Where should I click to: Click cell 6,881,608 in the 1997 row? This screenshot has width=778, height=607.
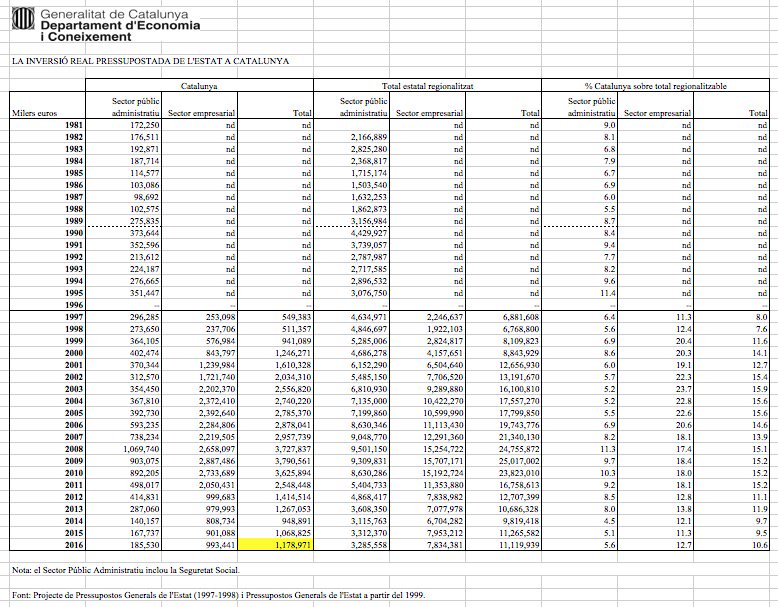(521, 317)
